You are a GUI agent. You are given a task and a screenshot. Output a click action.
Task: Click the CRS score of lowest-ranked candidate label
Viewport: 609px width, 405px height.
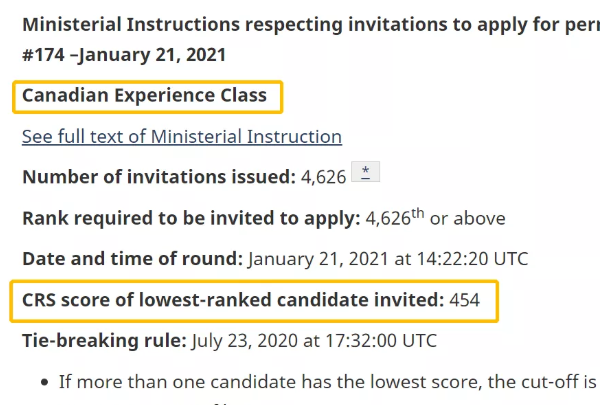pyautogui.click(x=234, y=299)
